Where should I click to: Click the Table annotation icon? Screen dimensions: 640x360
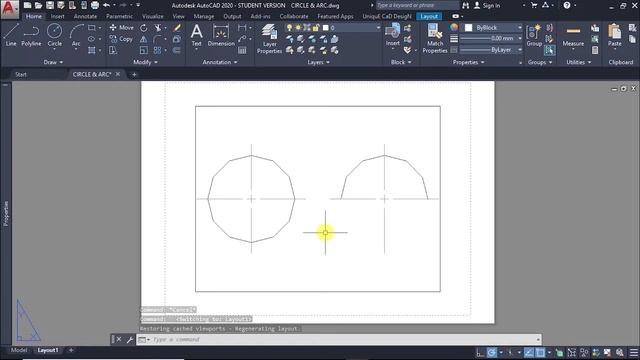coord(242,51)
